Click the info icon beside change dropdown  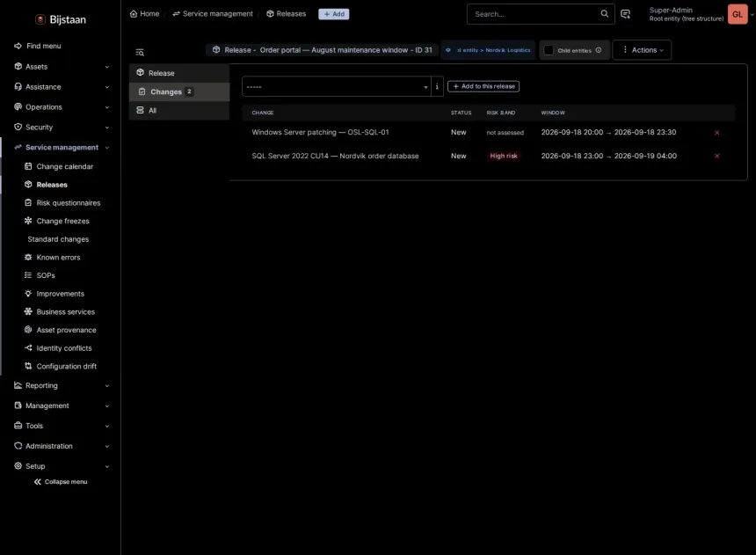437,86
